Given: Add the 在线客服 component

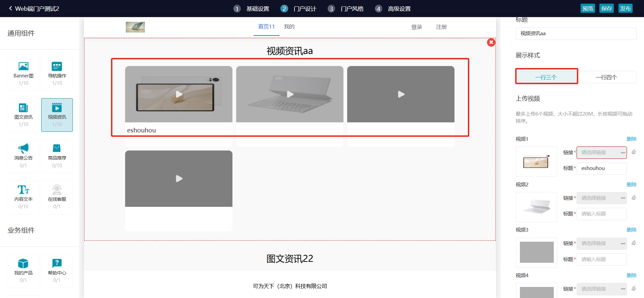Looking at the screenshot, I should pos(57,197).
